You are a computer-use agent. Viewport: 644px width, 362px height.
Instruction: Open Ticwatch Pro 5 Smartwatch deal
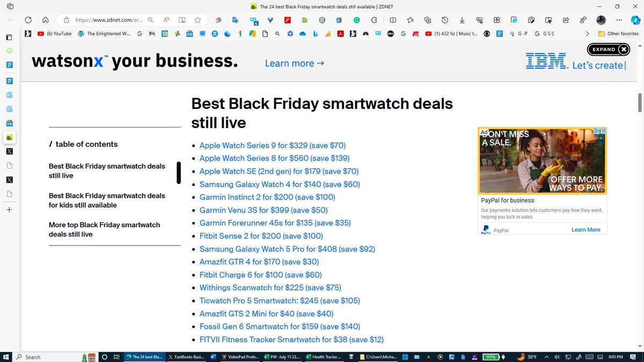(x=280, y=300)
